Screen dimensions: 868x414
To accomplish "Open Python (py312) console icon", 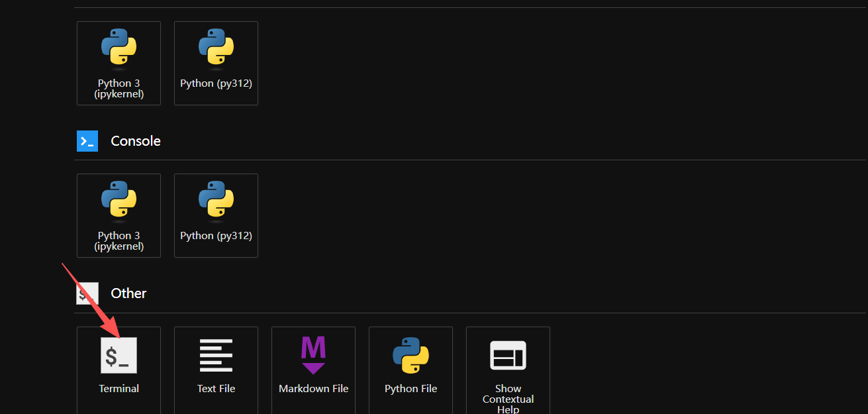I will [x=216, y=201].
